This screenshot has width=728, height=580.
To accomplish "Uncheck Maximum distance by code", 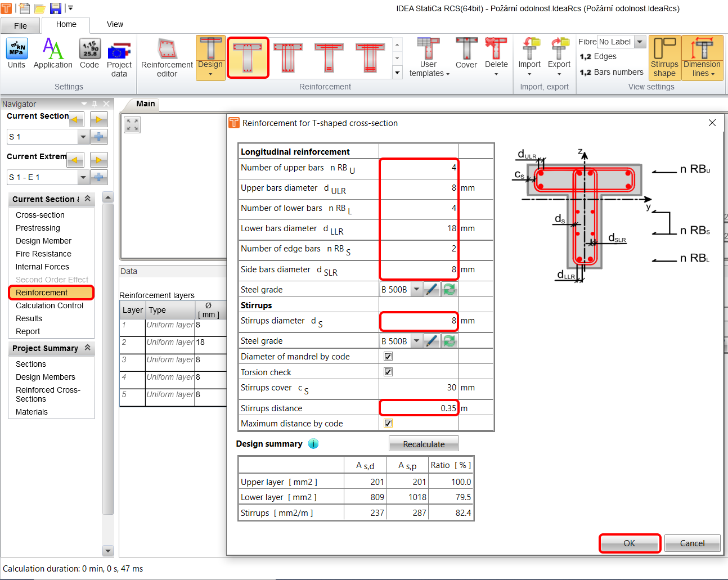I will tap(388, 423).
